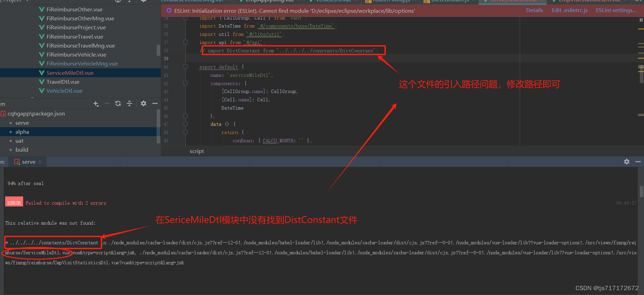Click the 'serviceMileDtl' name string in code

coord(250,75)
